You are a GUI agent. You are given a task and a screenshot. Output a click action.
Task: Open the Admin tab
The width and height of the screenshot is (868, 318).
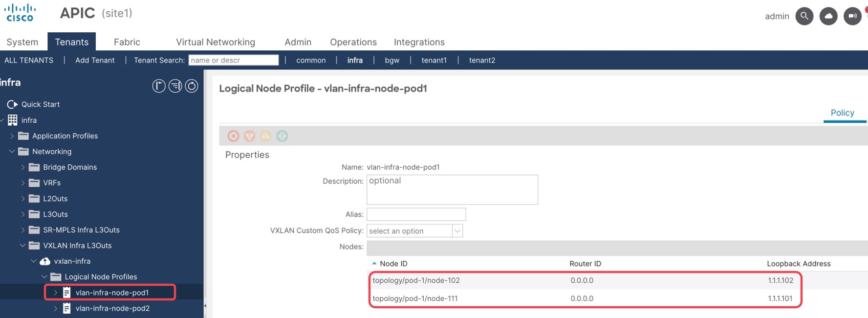[x=298, y=42]
